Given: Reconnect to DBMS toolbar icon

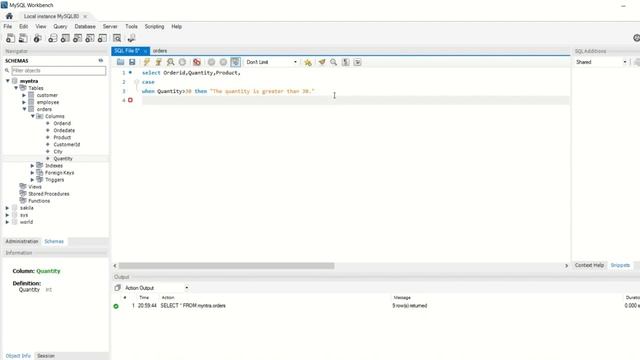Looking at the screenshot, I should pyautogui.click(x=131, y=38).
